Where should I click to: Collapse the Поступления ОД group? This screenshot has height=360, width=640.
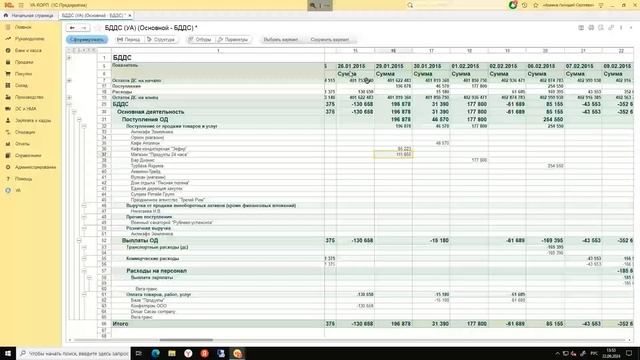pyautogui.click(x=79, y=120)
